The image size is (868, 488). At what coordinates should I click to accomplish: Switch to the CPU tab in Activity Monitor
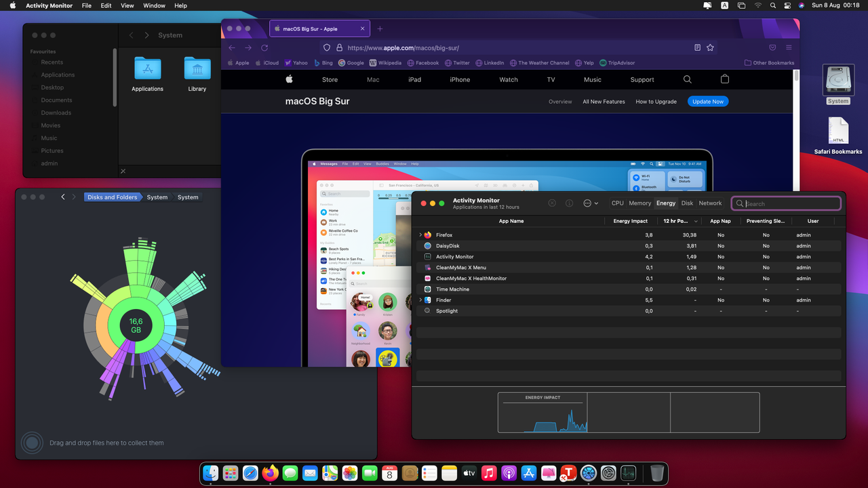pyautogui.click(x=618, y=203)
